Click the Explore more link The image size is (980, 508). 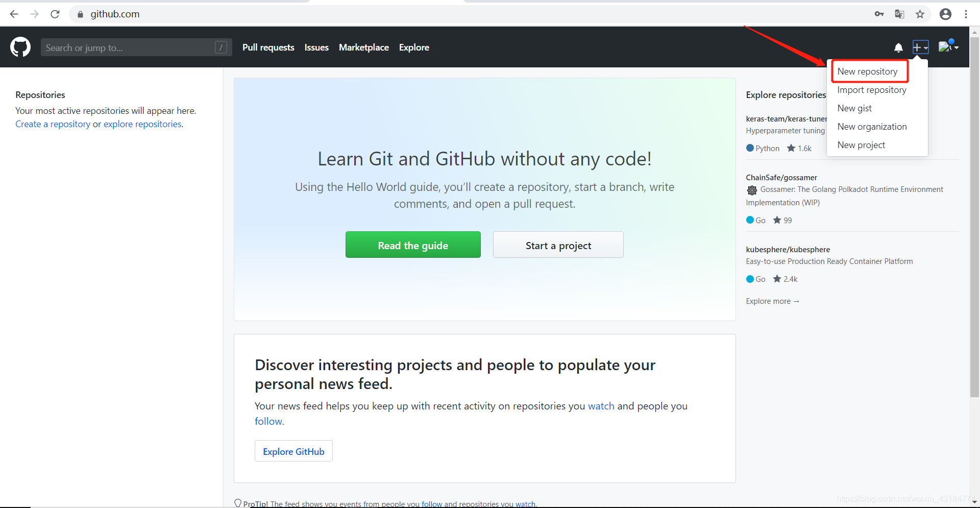[772, 301]
